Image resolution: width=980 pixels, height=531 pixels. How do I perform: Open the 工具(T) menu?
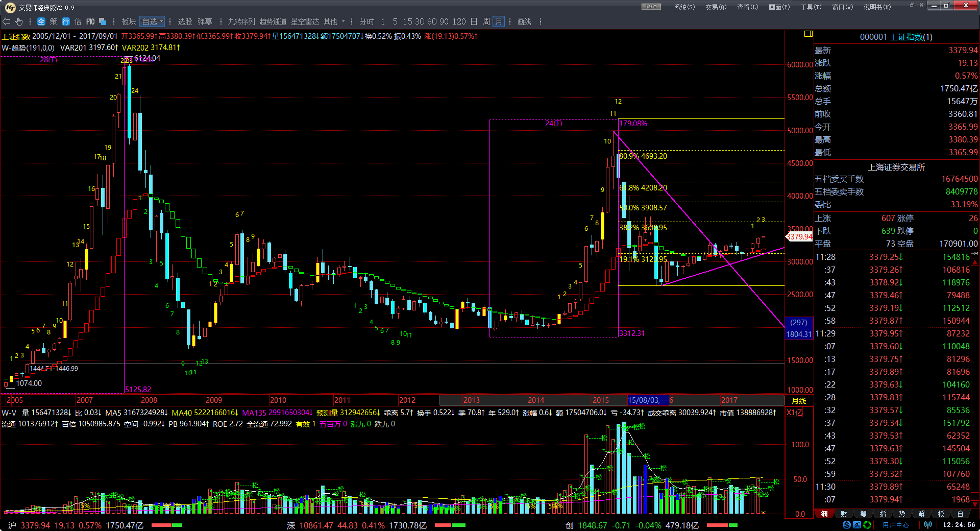pyautogui.click(x=811, y=7)
